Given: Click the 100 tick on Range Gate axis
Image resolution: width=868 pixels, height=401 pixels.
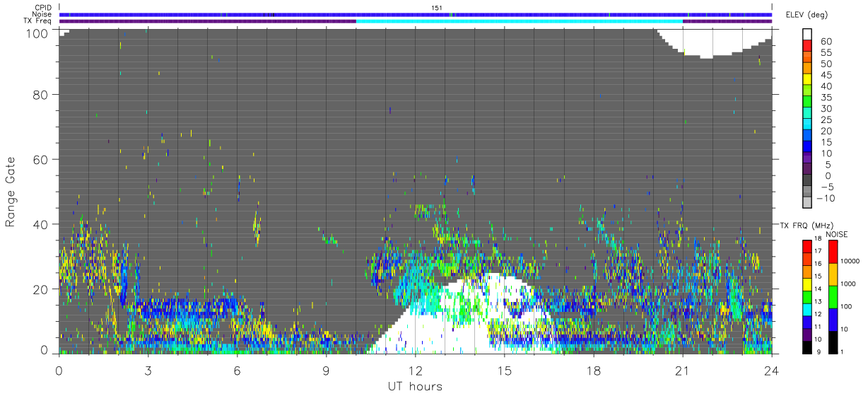Looking at the screenshot, I should pos(38,33).
